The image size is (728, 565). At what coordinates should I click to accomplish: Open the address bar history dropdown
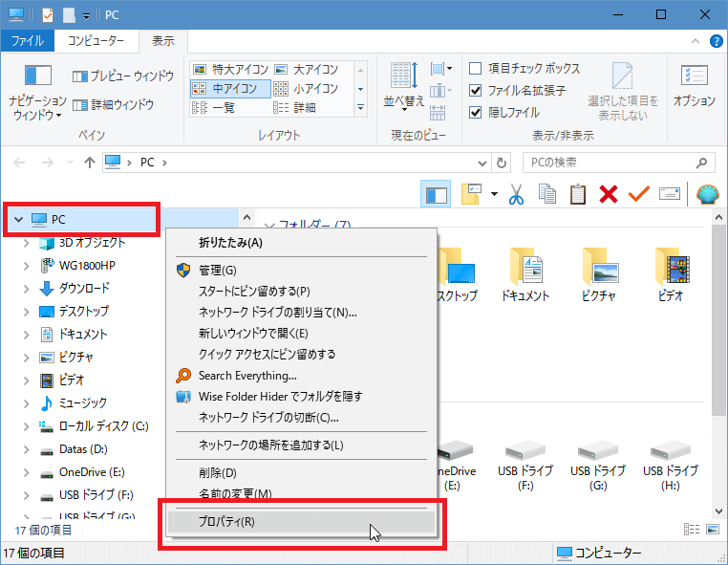pos(482,163)
